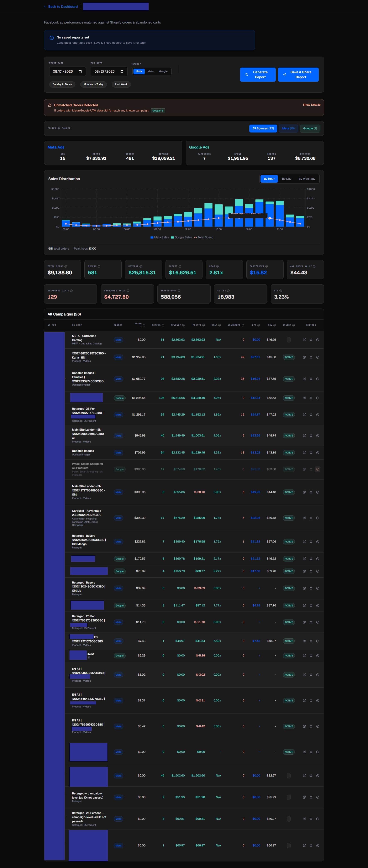Toggle status switch for META - Untracked Catalog row

tap(289, 340)
